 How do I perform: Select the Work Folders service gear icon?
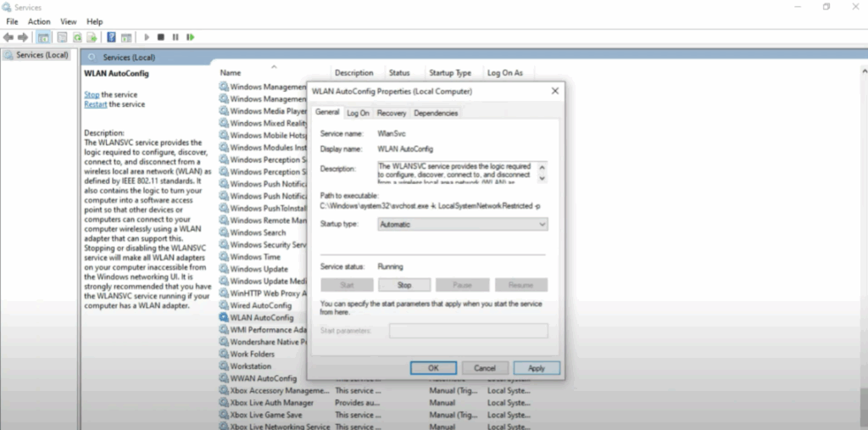[224, 354]
